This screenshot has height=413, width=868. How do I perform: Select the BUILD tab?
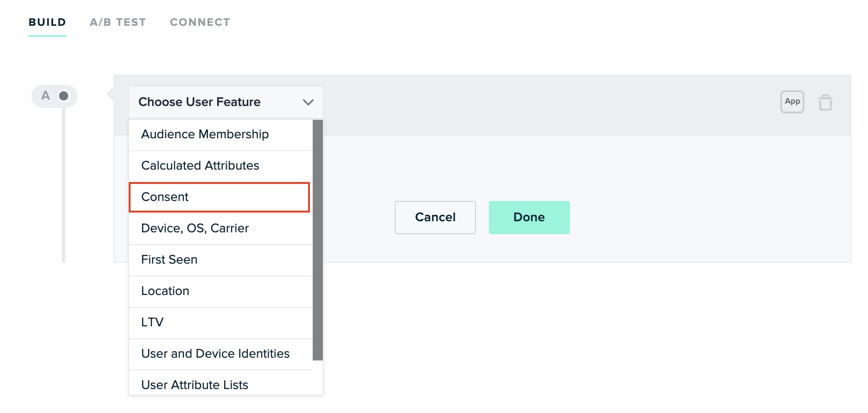click(47, 22)
